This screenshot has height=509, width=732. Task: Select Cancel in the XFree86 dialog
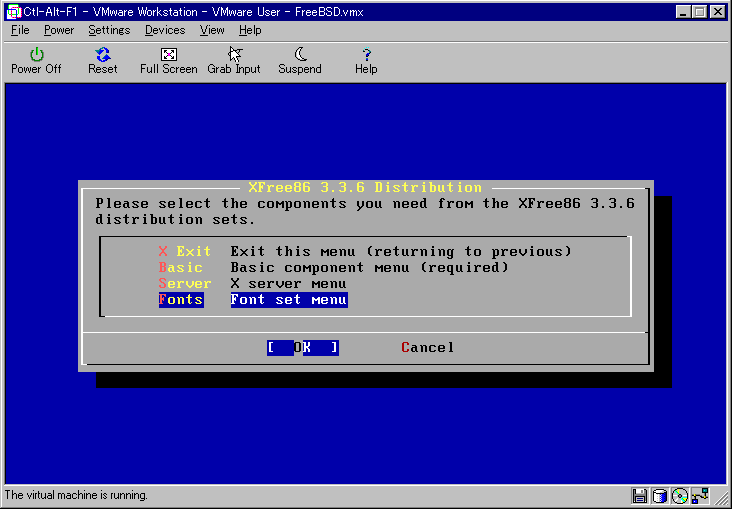[427, 347]
